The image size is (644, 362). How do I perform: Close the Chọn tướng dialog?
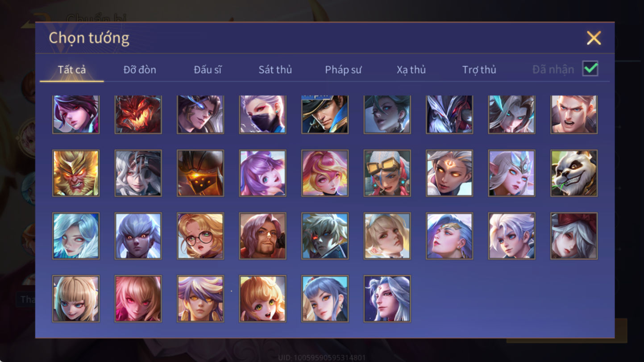[594, 38]
